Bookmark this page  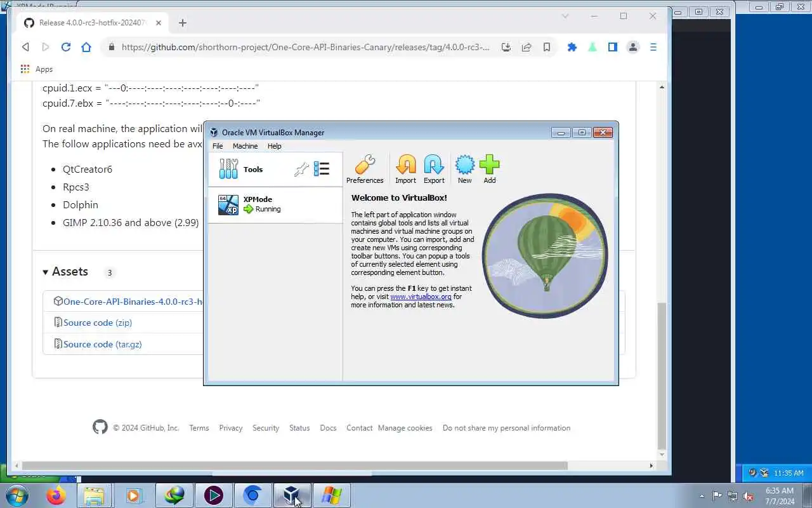coord(547,47)
